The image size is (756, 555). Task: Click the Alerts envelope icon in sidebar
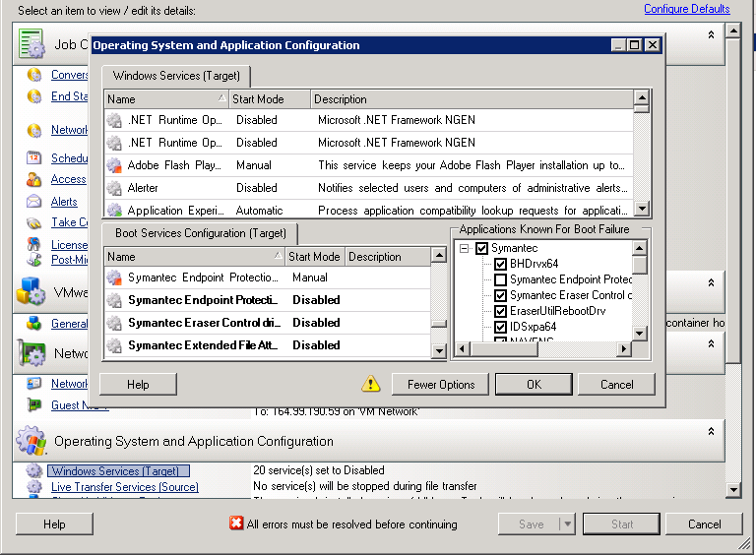(33, 202)
